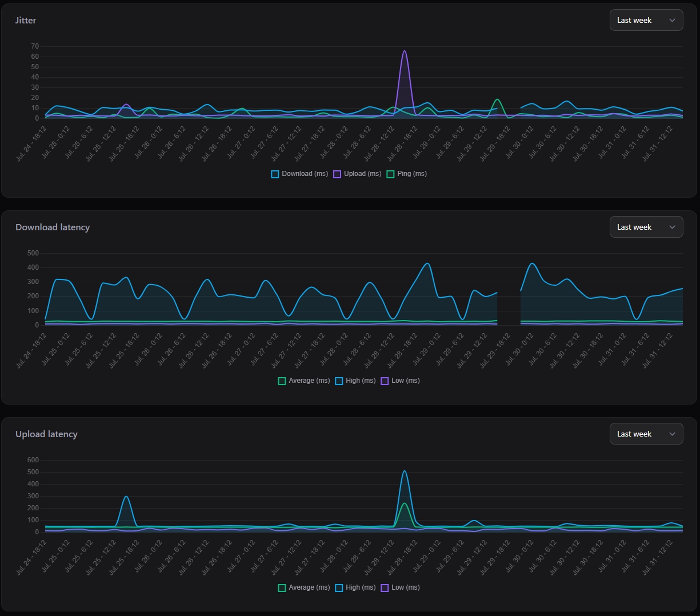Click the tallest upload latency peak on Jul. 28

(x=405, y=471)
